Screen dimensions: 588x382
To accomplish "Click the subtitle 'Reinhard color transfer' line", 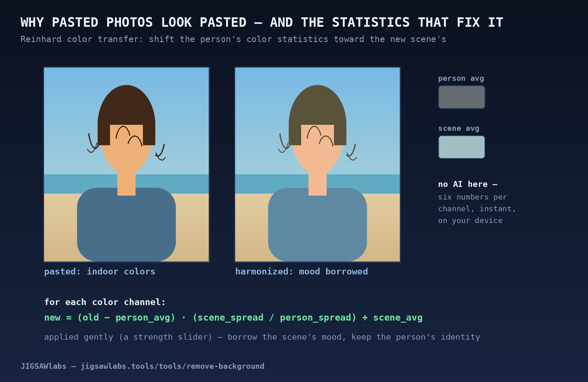I will (233, 39).
